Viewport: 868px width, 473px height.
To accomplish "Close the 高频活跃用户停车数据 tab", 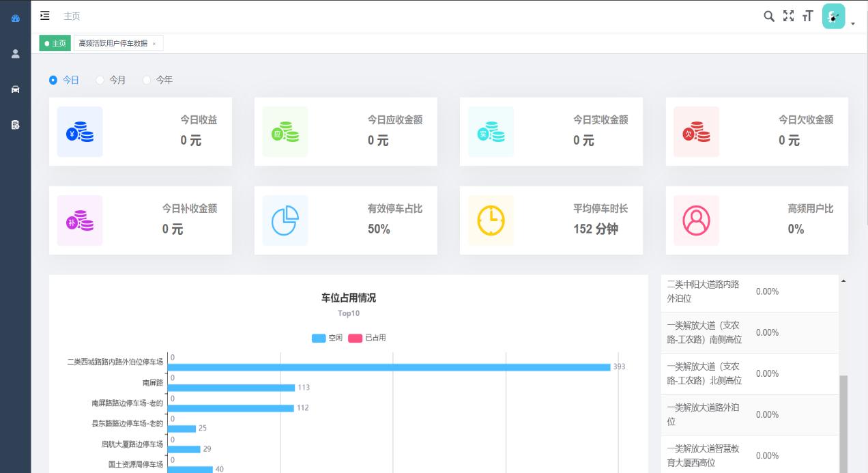I will 154,44.
